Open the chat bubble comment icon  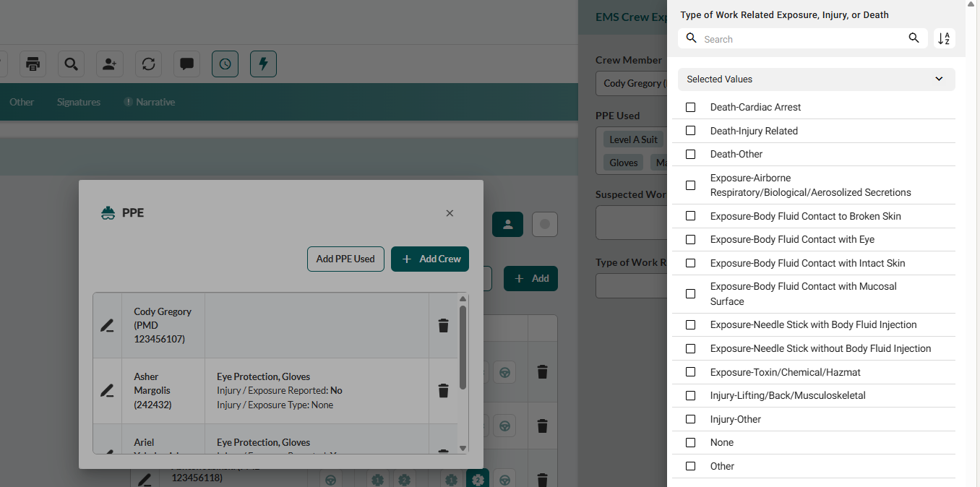186,64
